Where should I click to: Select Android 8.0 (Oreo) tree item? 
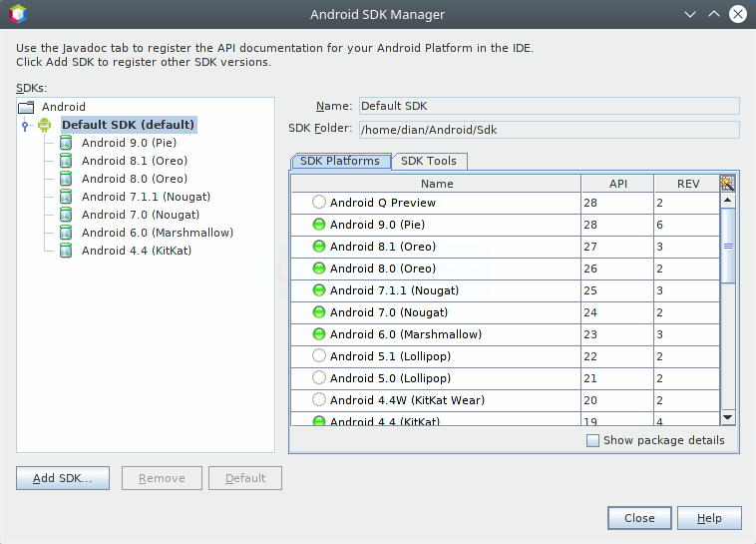[135, 179]
